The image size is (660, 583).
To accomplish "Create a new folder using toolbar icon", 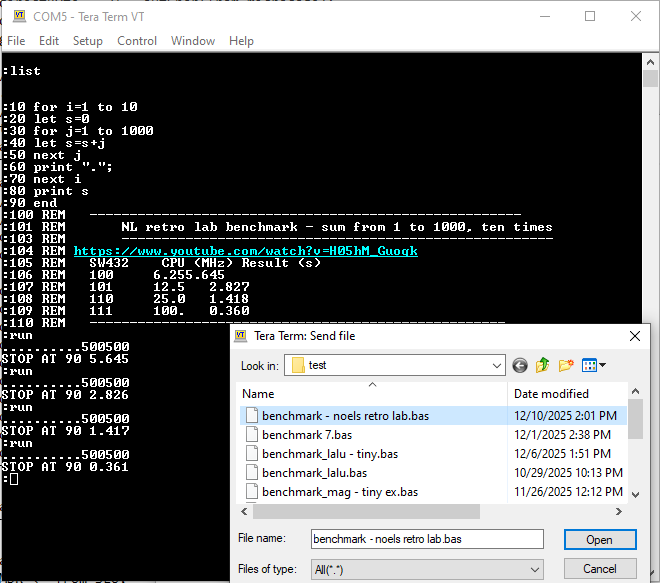I will coord(566,366).
